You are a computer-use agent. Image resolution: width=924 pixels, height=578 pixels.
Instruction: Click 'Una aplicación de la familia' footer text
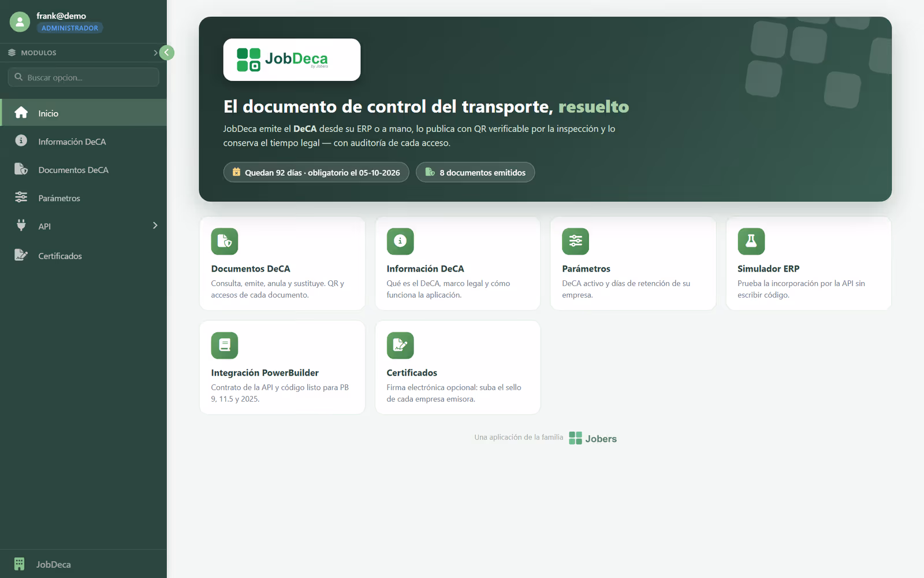click(519, 438)
